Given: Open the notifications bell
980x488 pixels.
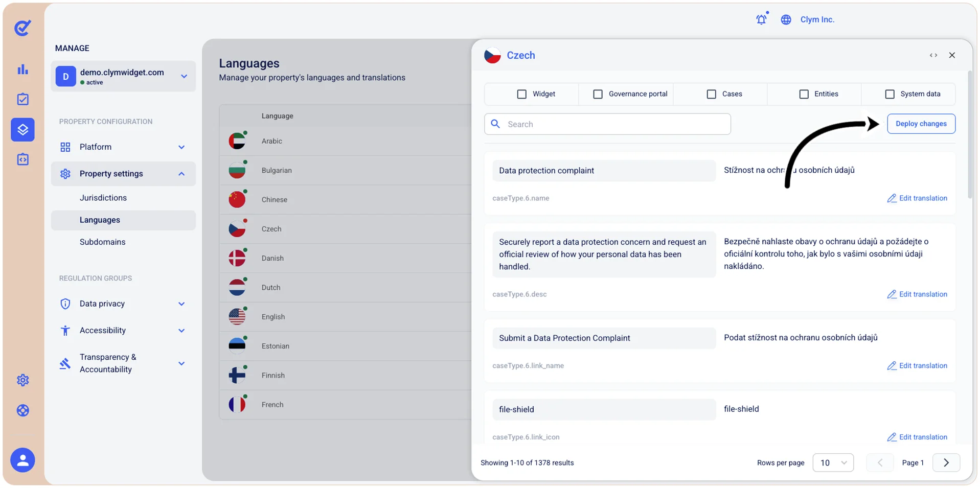Looking at the screenshot, I should tap(762, 19).
